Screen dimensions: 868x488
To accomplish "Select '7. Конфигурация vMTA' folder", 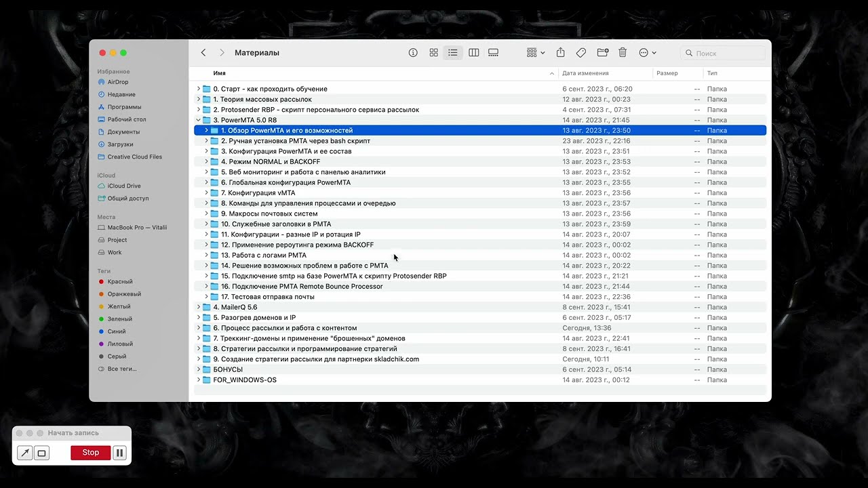I will [480, 192].
